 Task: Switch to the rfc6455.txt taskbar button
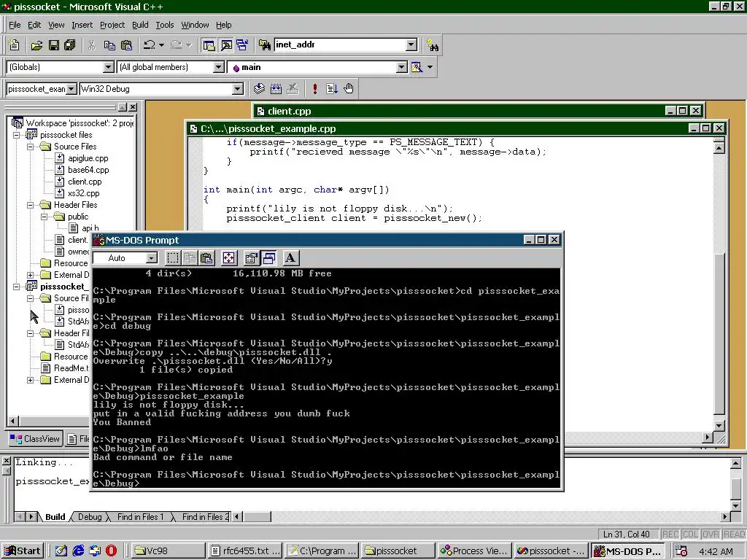(245, 551)
